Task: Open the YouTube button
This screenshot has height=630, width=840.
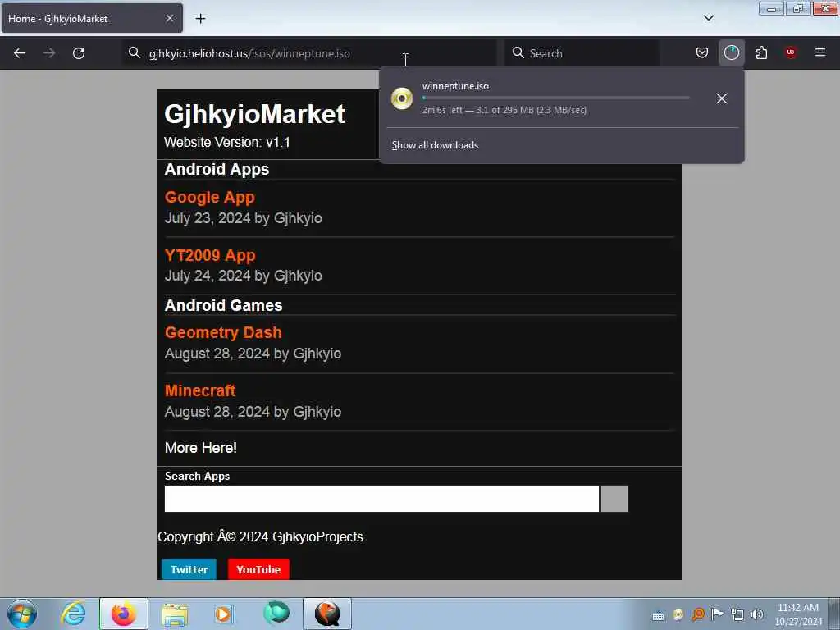Action: [258, 569]
